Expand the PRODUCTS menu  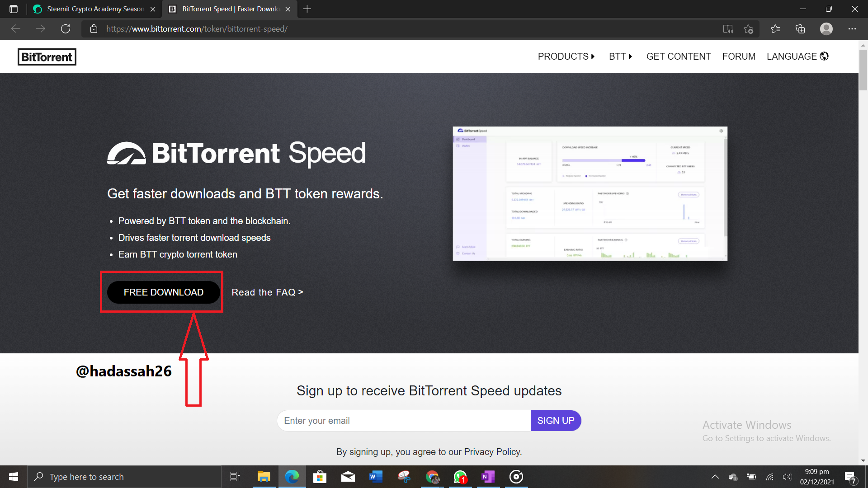(x=566, y=56)
